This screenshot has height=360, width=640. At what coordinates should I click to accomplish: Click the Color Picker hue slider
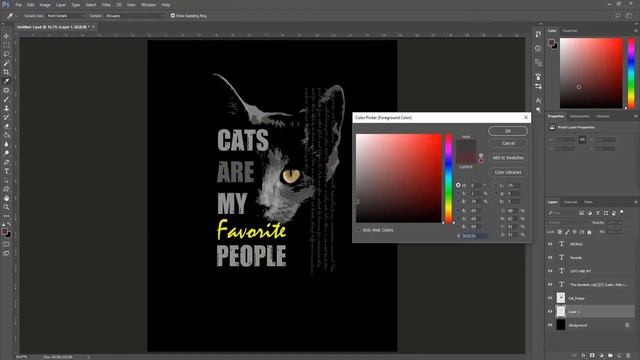tap(449, 178)
